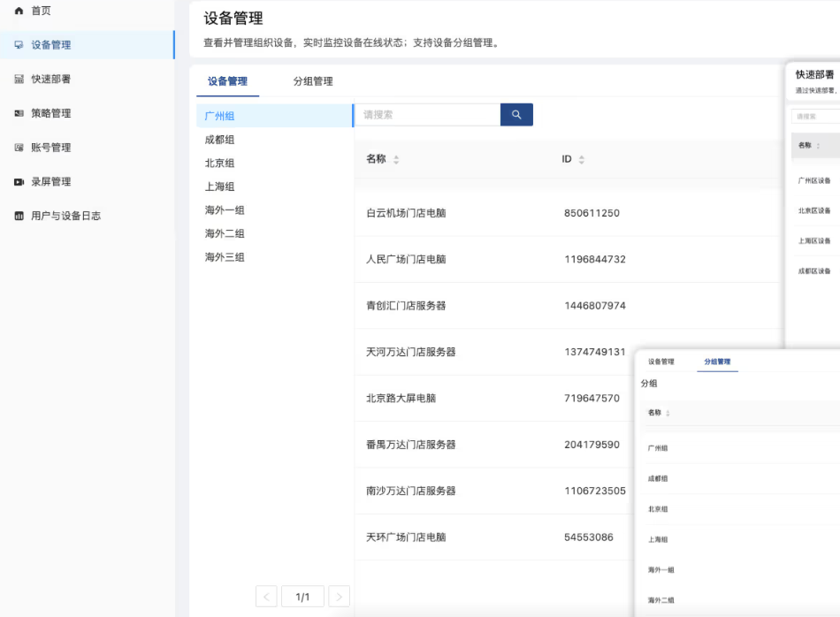Screen dimensions: 840x617
Task: Go to next page of device list
Action: point(339,597)
